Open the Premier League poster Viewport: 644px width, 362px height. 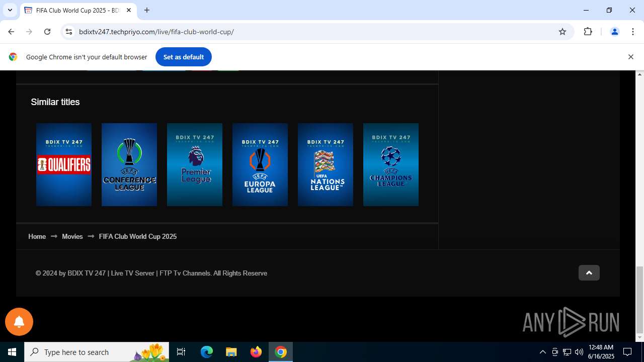point(195,164)
